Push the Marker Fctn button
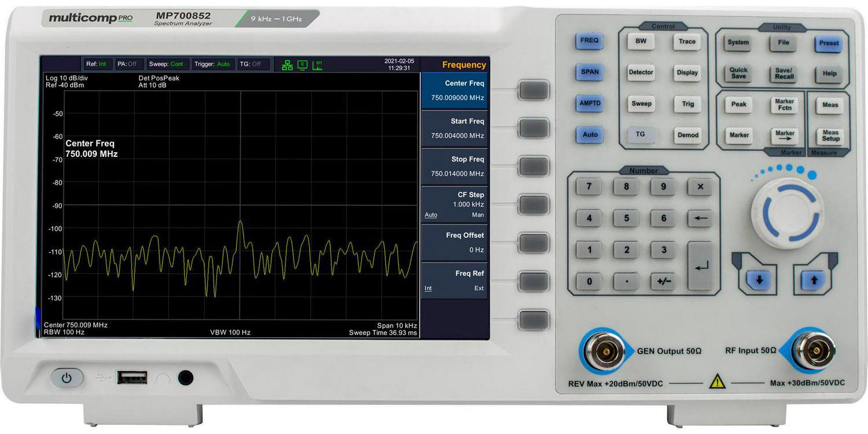 click(784, 105)
